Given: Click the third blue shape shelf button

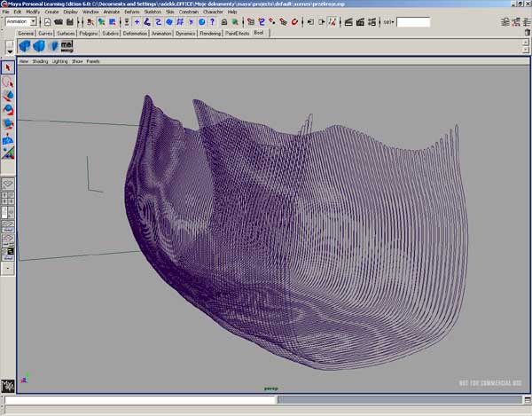Looking at the screenshot, I should pyautogui.click(x=52, y=46).
